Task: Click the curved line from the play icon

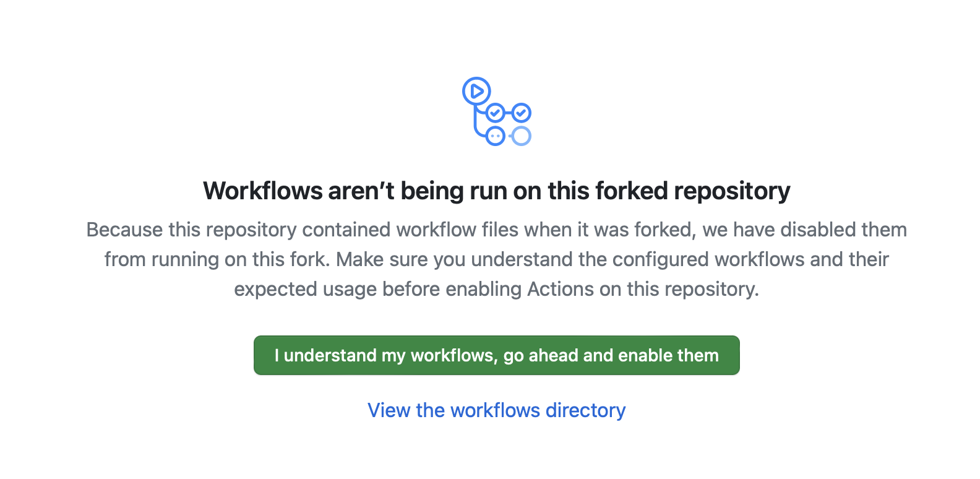Action: click(477, 123)
